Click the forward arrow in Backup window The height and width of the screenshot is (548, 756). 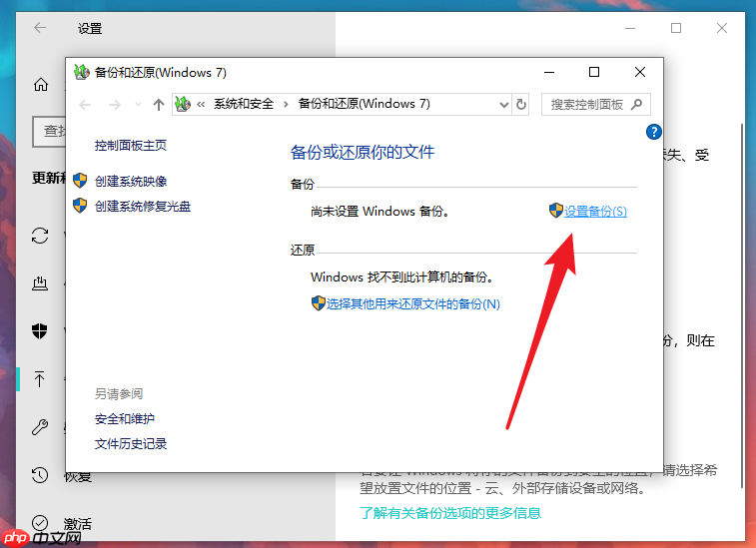114,104
